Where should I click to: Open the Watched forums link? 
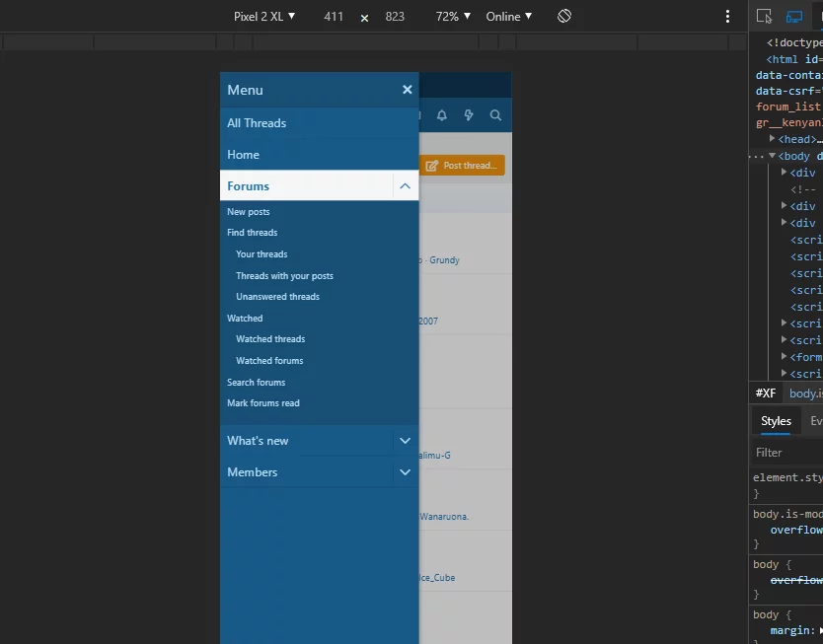tap(269, 361)
